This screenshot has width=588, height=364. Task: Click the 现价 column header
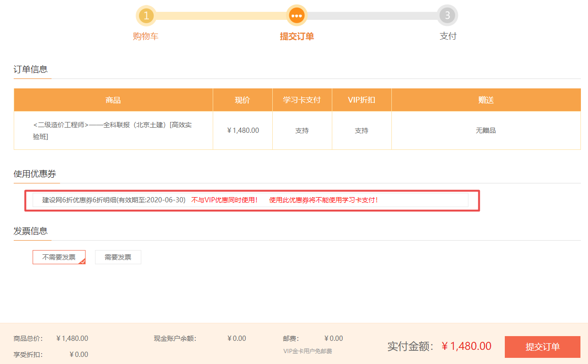(x=242, y=99)
